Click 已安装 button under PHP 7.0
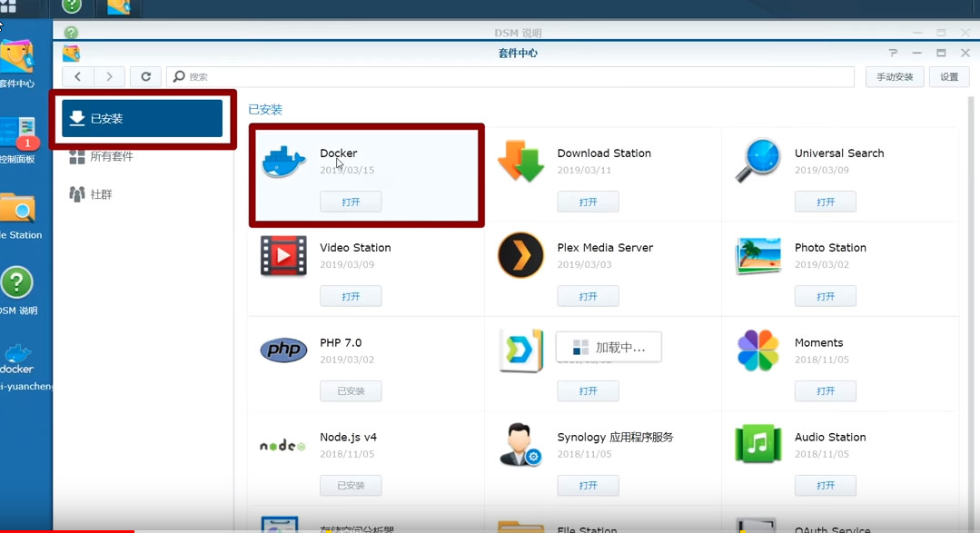The width and height of the screenshot is (980, 533). coord(351,390)
